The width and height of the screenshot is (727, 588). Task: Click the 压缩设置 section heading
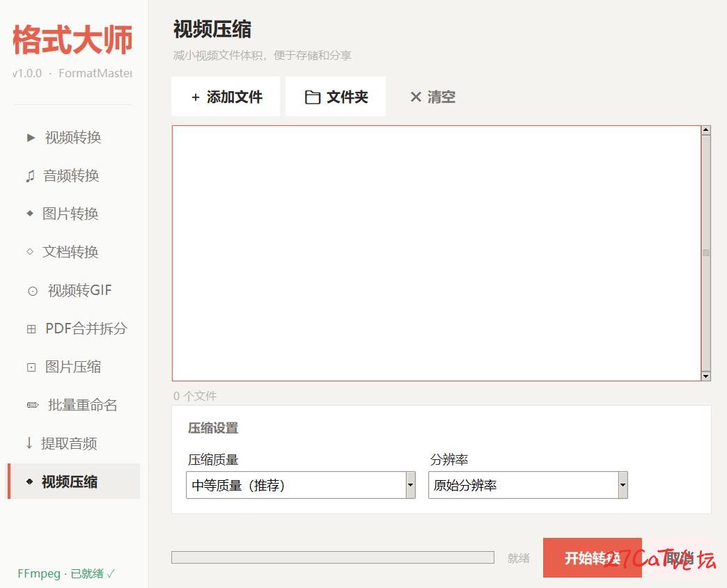point(213,428)
